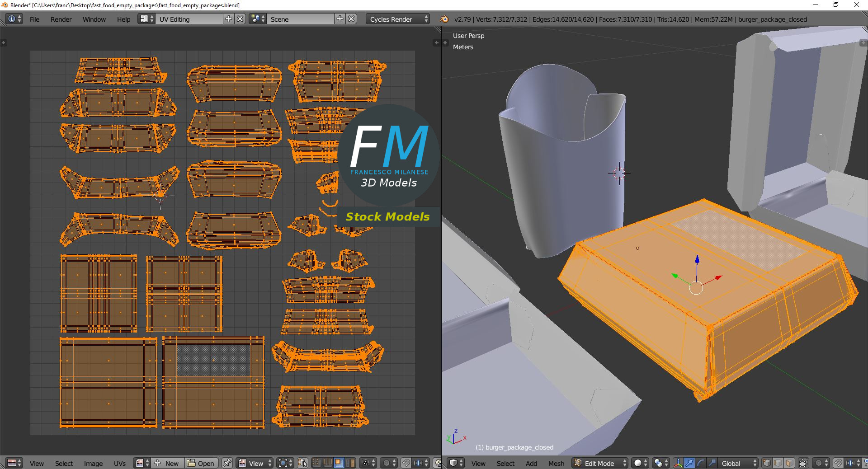Viewport: 868px width, 469px height.
Task: Open the Render menu in the top bar
Action: pyautogui.click(x=61, y=19)
